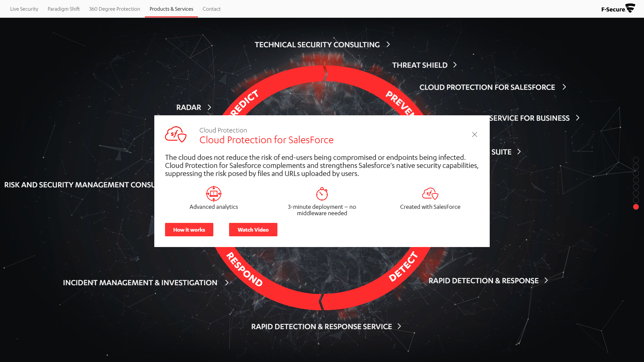Click the DETECT segment of the ring
644x362 pixels.
(403, 267)
